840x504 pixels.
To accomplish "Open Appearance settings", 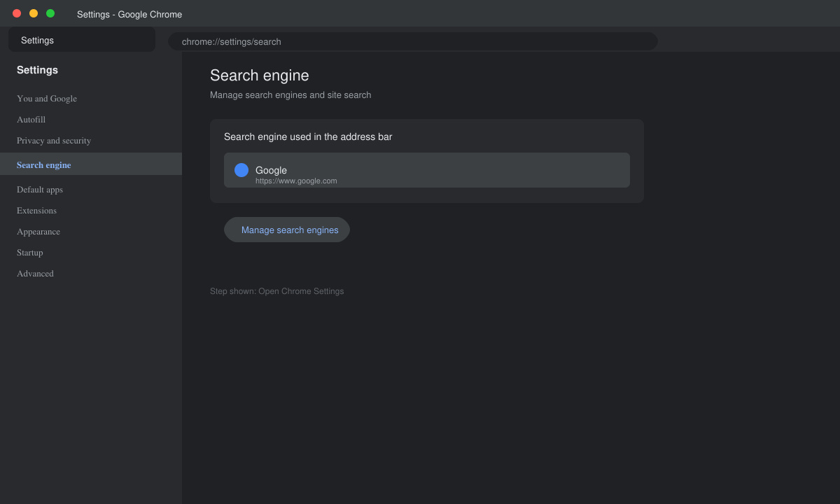I will point(38,232).
